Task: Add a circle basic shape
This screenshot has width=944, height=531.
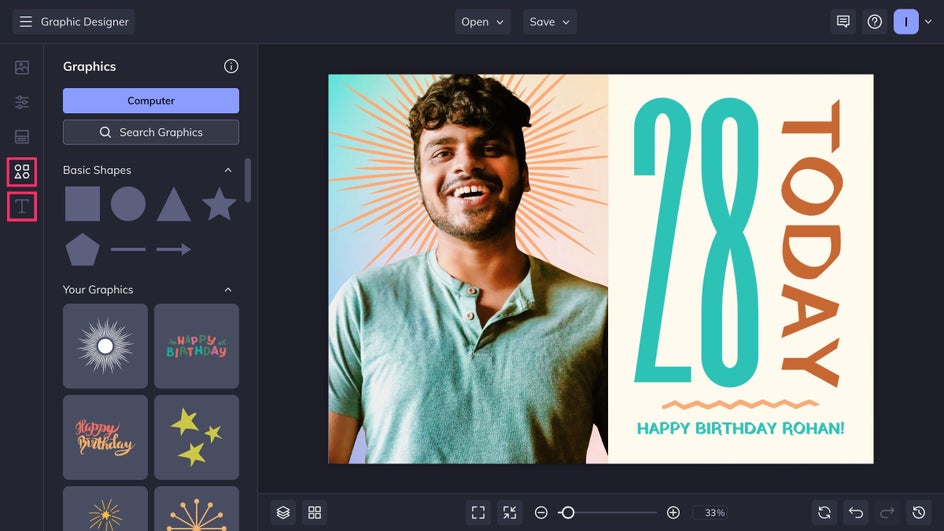Action: pyautogui.click(x=128, y=203)
